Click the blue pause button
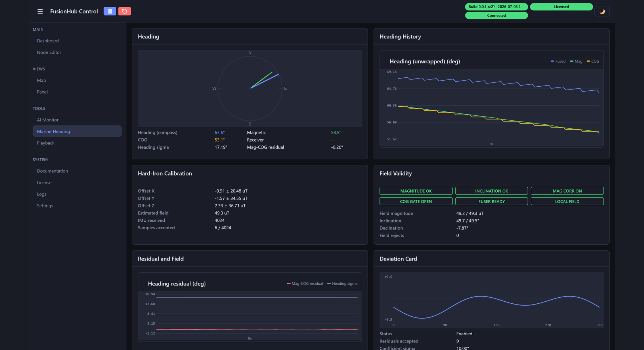 click(x=110, y=11)
